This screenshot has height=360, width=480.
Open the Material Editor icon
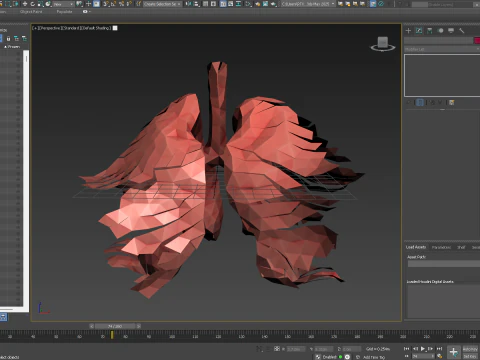(x=248, y=4)
